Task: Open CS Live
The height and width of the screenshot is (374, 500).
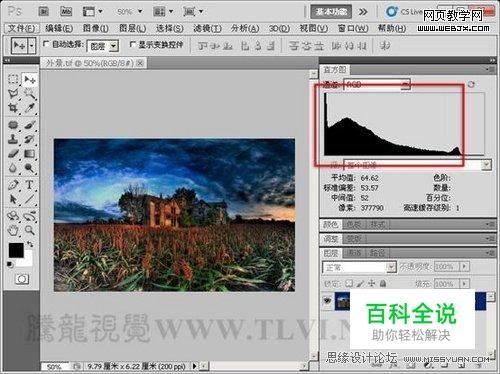Action: 404,12
